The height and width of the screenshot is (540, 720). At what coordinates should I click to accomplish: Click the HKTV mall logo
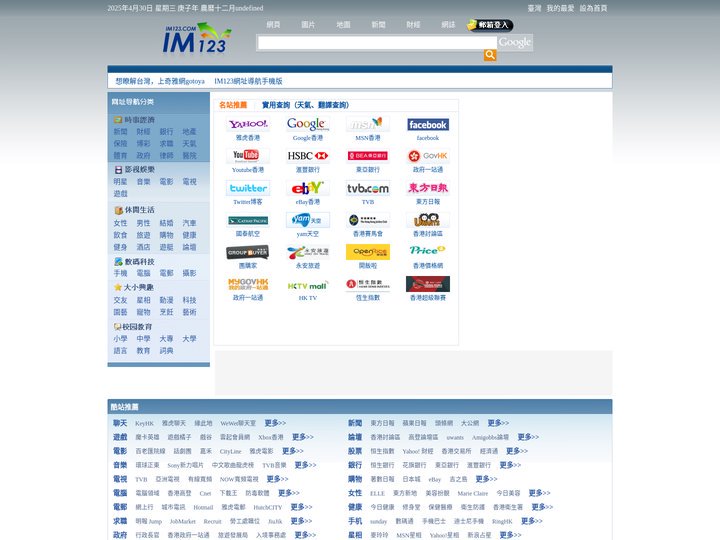pos(308,284)
